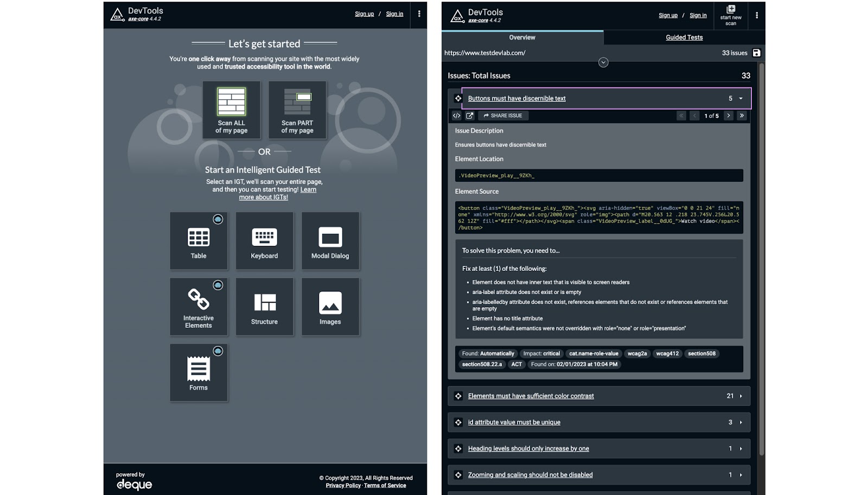This screenshot has height=495, width=868.
Task: Open the Privacy Policy link
Action: (343, 486)
